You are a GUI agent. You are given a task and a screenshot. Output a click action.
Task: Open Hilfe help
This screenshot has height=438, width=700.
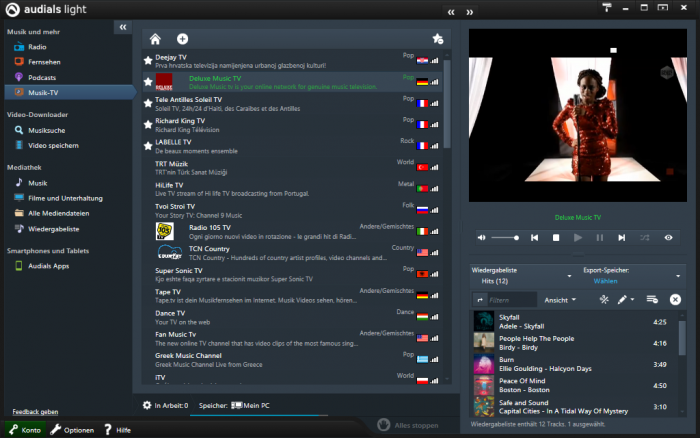tap(117, 430)
